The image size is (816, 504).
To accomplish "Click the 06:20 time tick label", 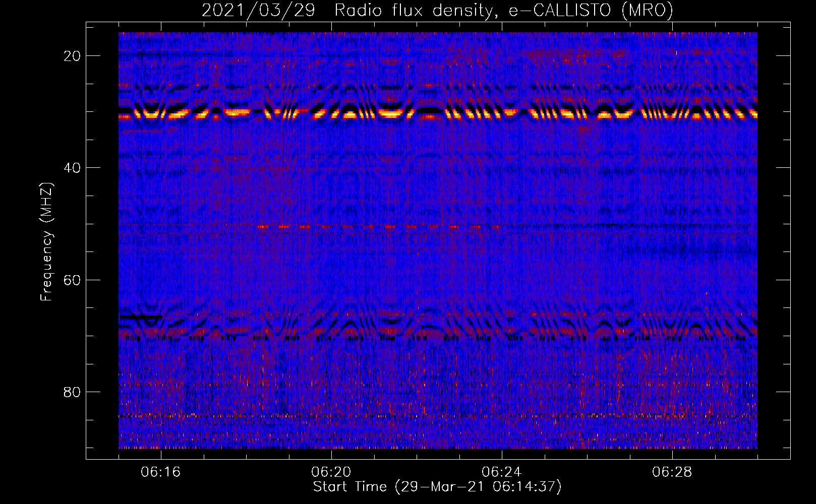I will [x=331, y=472].
